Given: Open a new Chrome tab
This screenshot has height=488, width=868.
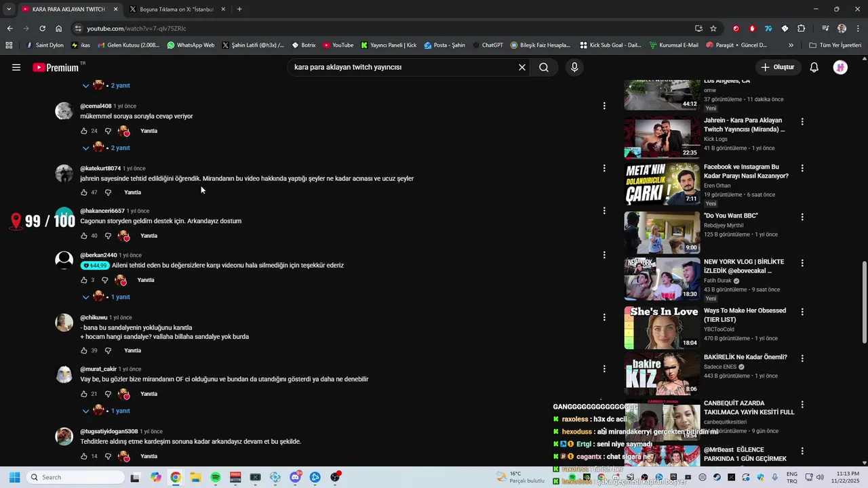Looking at the screenshot, I should 239,9.
